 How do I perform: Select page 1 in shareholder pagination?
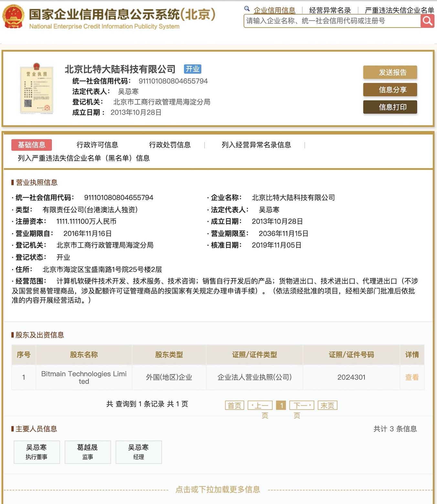[282, 405]
